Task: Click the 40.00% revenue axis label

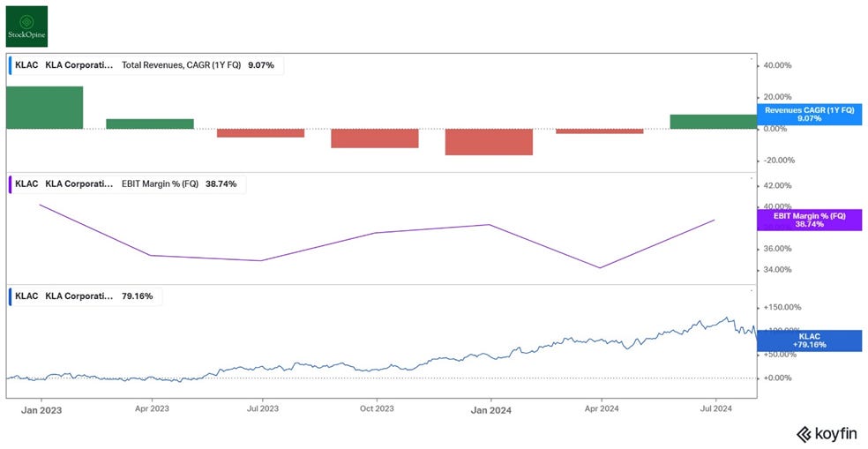Action: [x=777, y=65]
